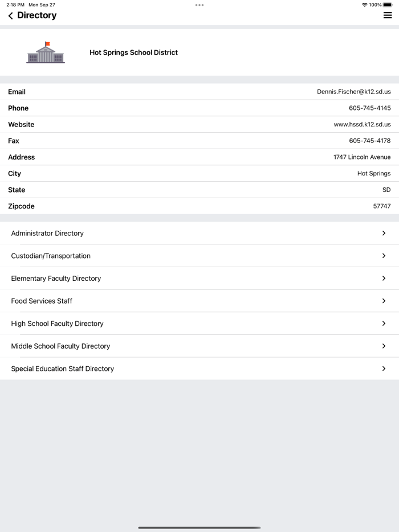Tap the home indicator bar
Viewport: 399px width, 532px height.
point(199,527)
